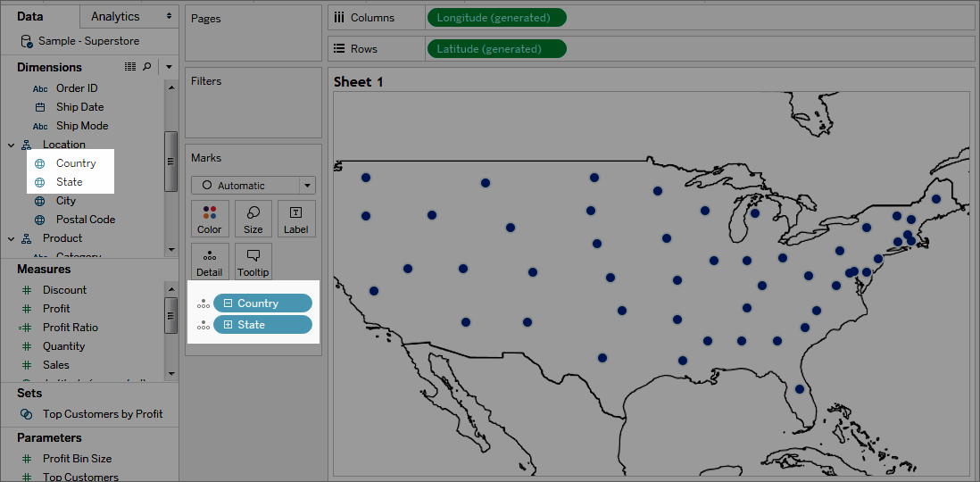Image resolution: width=980 pixels, height=482 pixels.
Task: Click the Dimensions scrollbar down arrow
Action: [x=171, y=249]
